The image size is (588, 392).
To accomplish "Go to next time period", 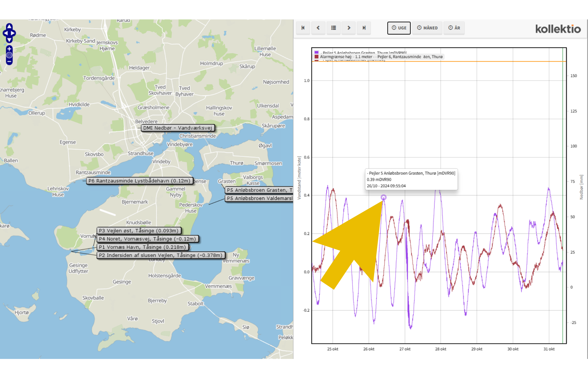I will click(x=349, y=28).
